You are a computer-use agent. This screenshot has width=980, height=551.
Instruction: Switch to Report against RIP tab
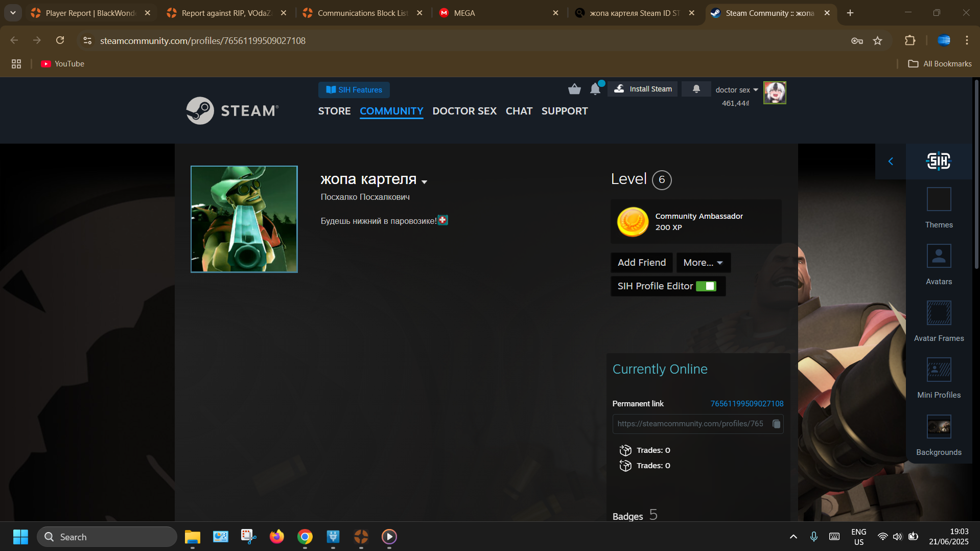226,13
